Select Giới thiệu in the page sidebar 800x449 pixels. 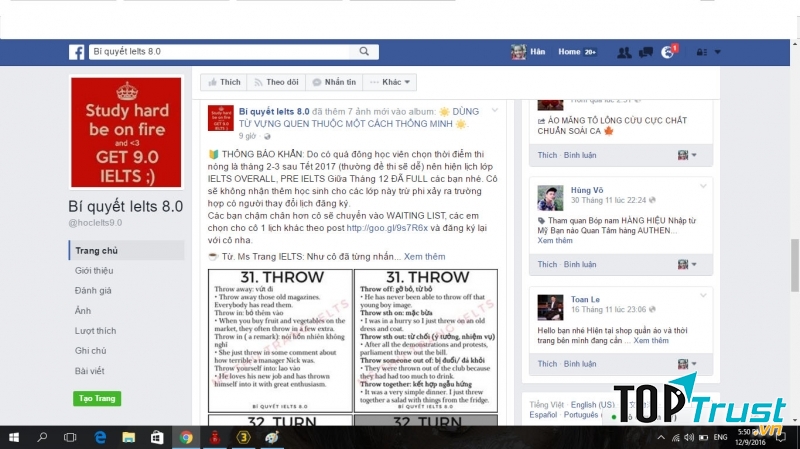[x=93, y=271]
